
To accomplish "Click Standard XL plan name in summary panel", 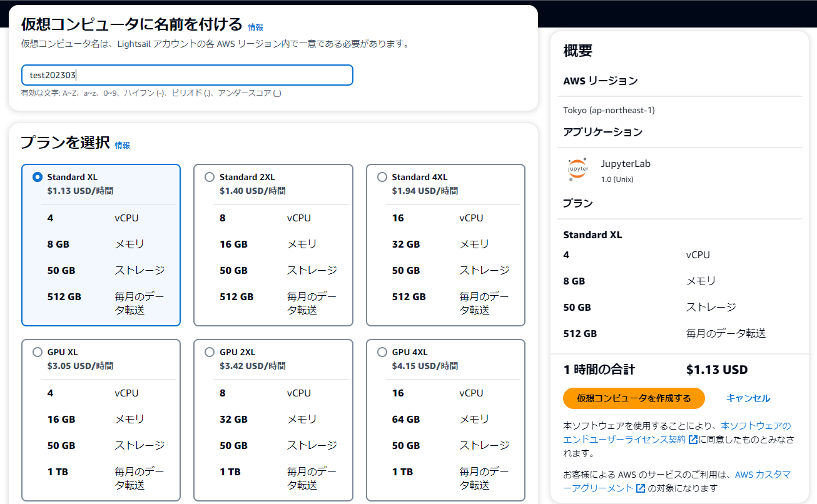I will (592, 235).
